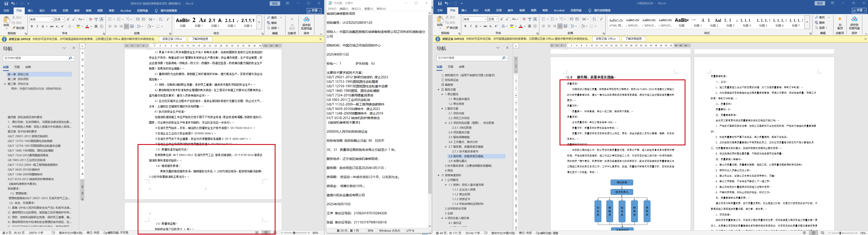Screen dimensions: 868x235
Task: Open the 插入 tab in the left Word window
Action: [x=31, y=10]
